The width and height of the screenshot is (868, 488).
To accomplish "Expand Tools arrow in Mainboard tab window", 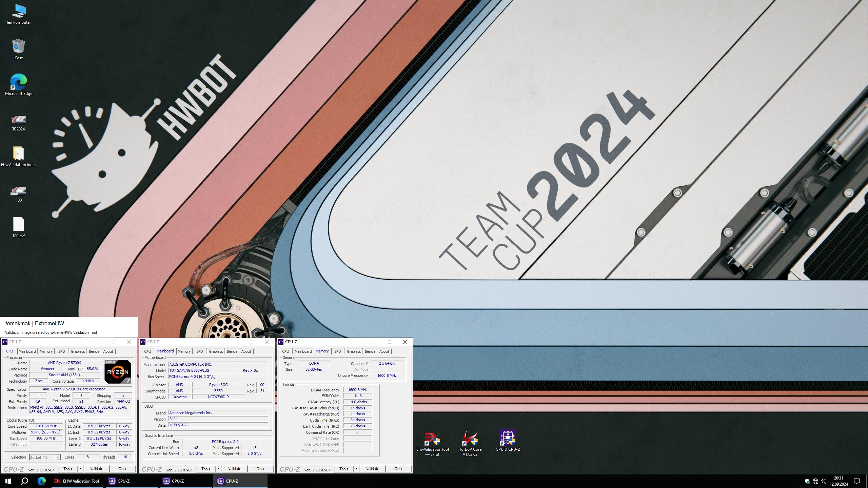I will click(x=218, y=469).
